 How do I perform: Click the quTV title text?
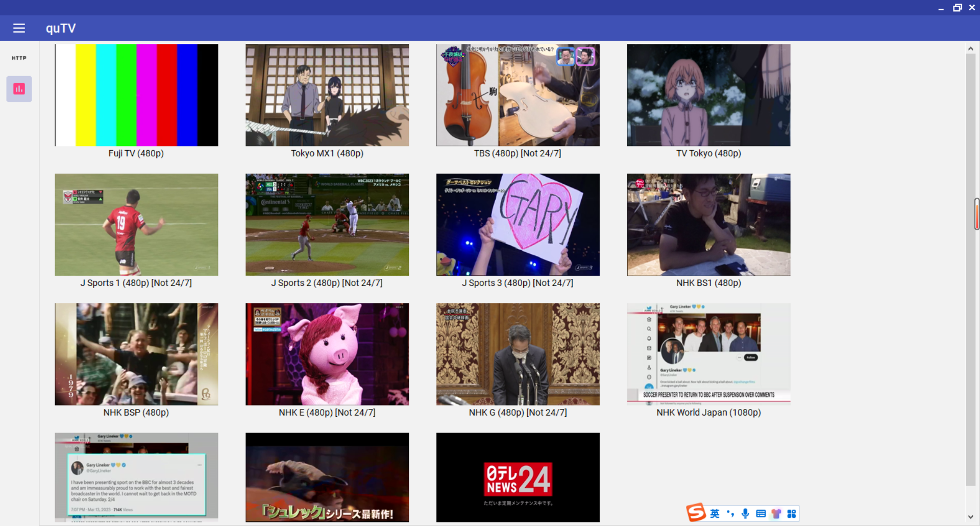(x=61, y=28)
